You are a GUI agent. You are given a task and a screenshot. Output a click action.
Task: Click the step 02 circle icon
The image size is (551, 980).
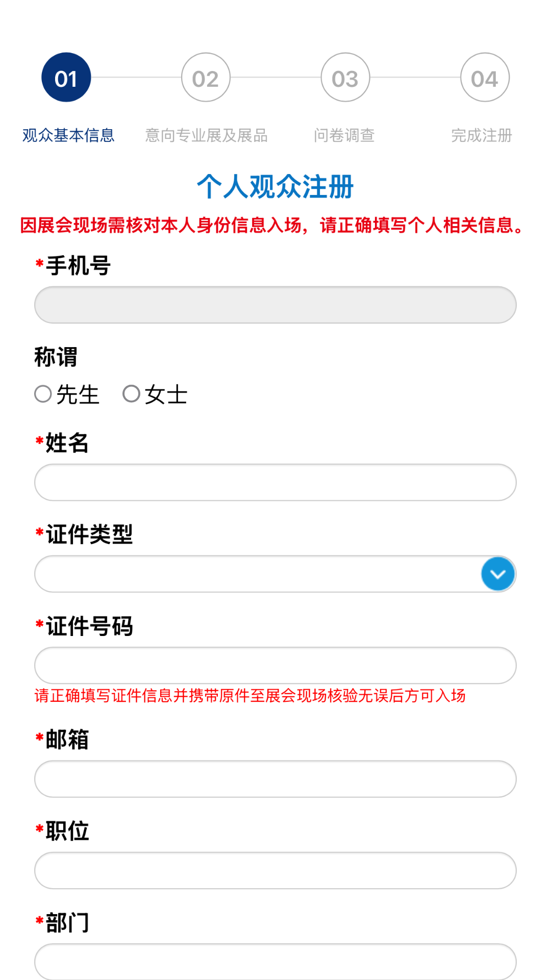click(206, 78)
